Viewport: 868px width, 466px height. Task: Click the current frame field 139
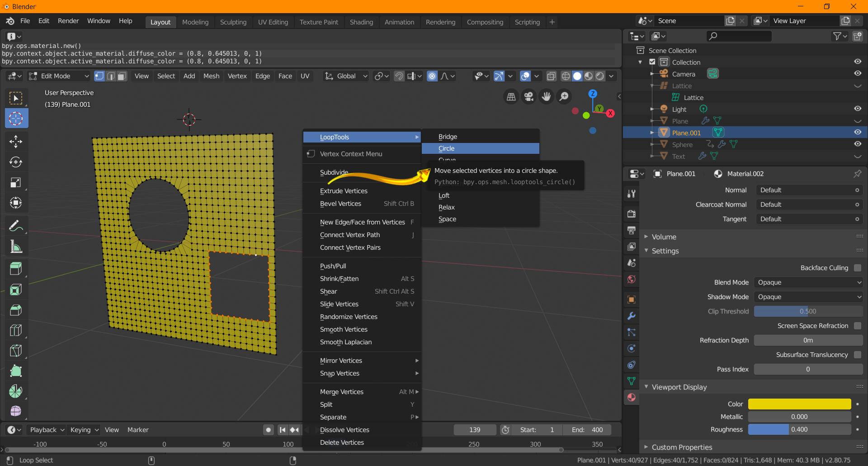click(x=475, y=430)
